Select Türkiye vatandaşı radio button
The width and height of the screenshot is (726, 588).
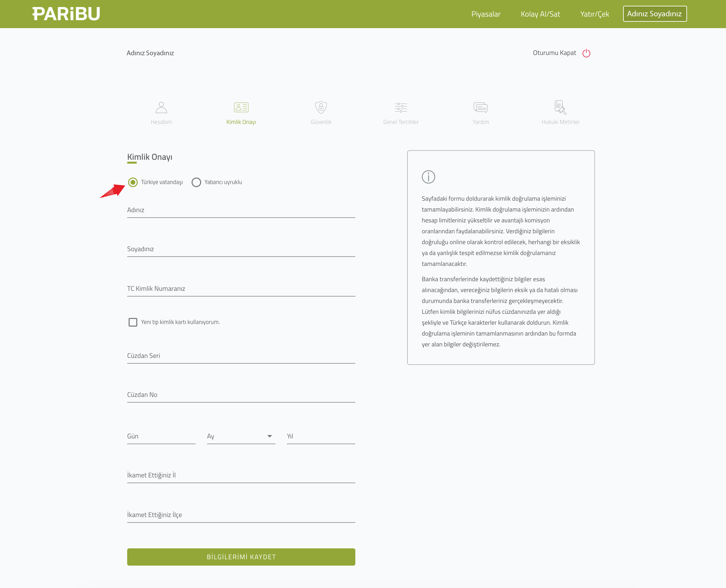coord(133,182)
